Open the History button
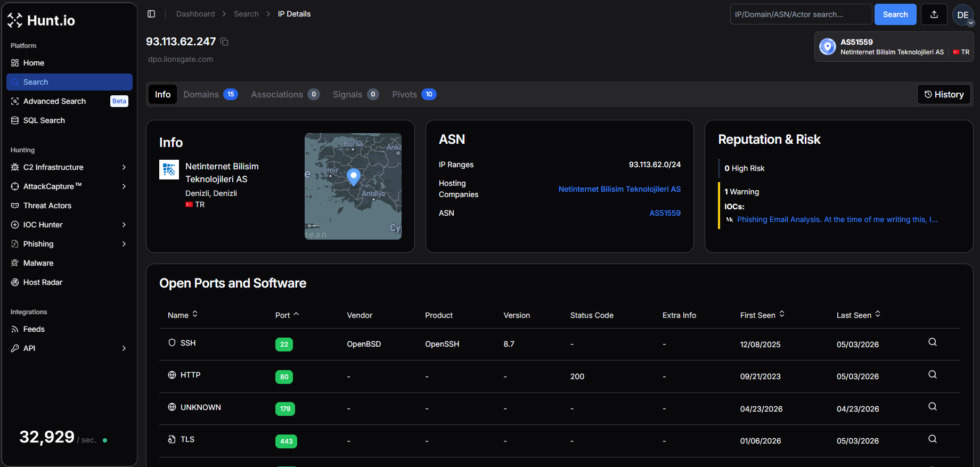 tap(944, 94)
